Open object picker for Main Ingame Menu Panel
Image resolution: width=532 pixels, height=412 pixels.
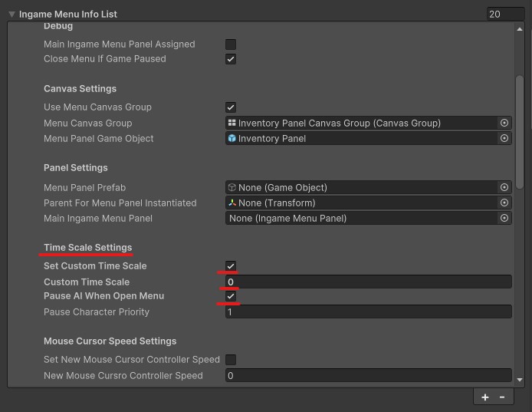[x=504, y=219]
